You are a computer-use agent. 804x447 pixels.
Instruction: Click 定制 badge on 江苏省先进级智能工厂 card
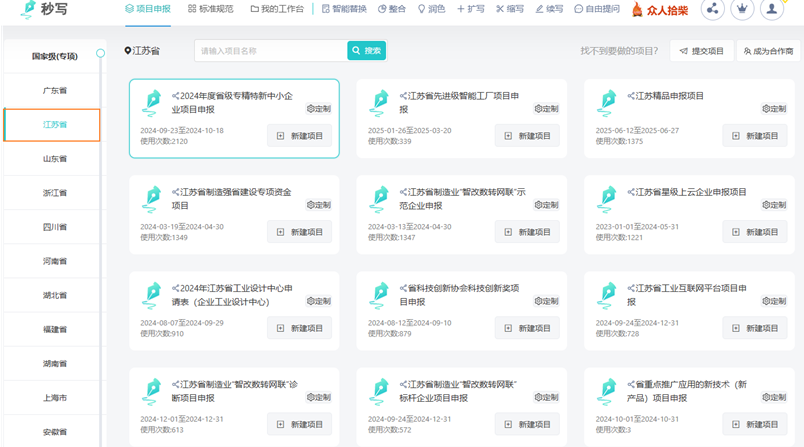click(x=547, y=109)
